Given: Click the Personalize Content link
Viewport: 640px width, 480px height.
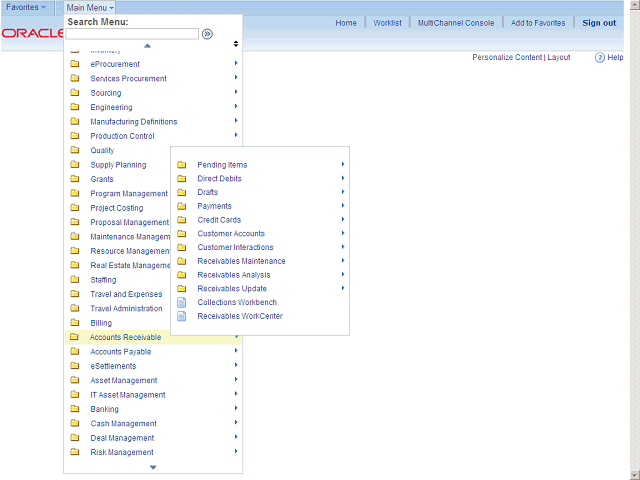Looking at the screenshot, I should click(x=506, y=58).
